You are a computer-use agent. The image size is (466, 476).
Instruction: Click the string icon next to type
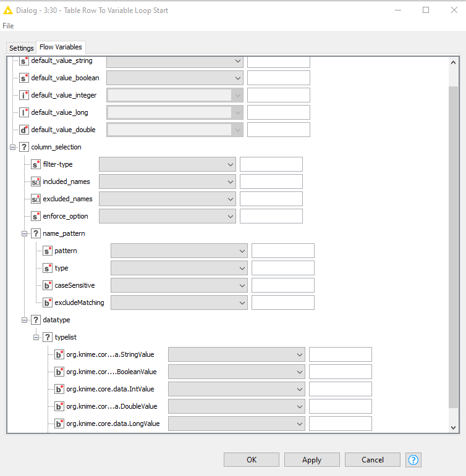[48, 269]
